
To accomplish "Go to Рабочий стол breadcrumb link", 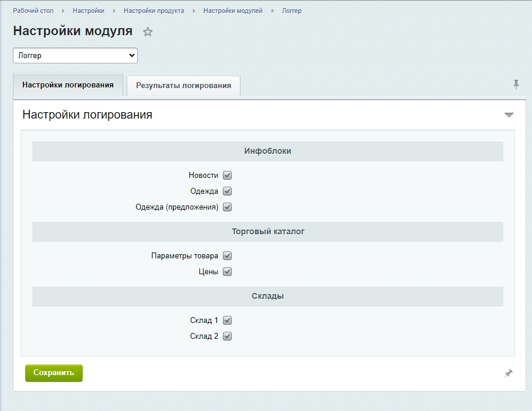I will coord(33,11).
